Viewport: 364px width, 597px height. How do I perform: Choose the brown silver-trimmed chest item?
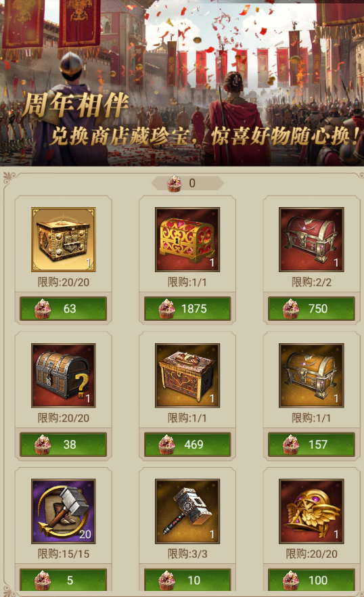311,376
